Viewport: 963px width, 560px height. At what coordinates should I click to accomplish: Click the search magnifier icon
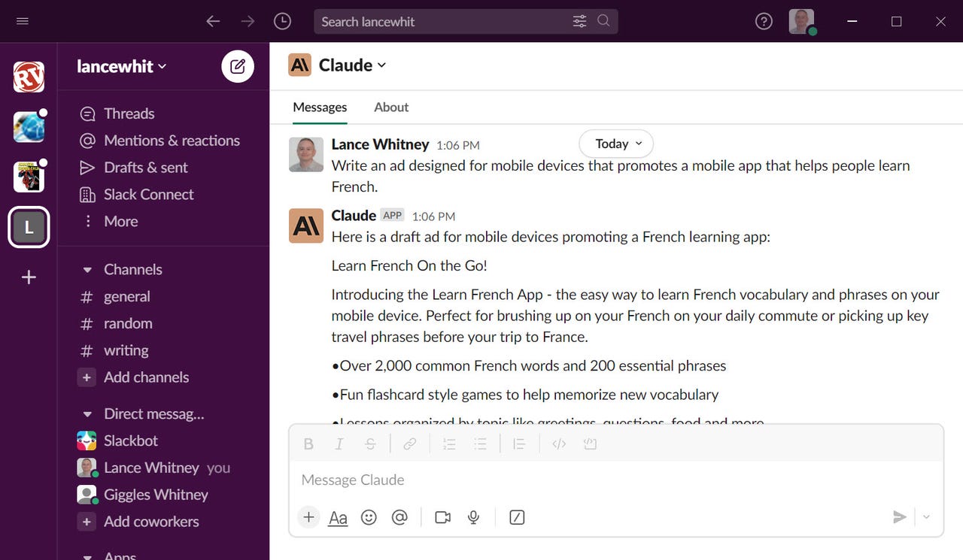point(603,21)
